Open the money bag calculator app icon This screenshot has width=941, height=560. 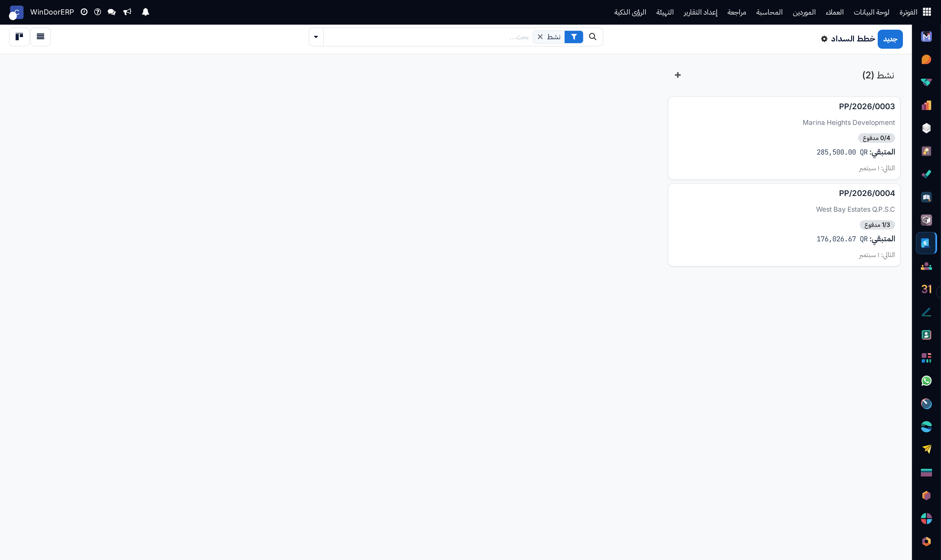click(926, 151)
